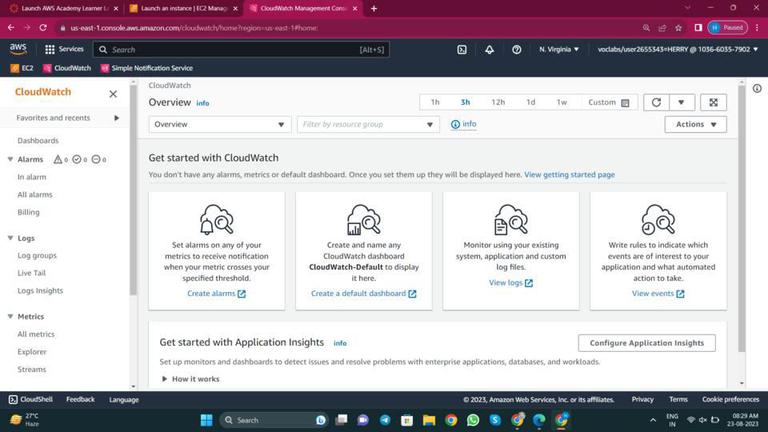The width and height of the screenshot is (768, 432).
Task: Open browser zoom indicator icon
Action: point(647,28)
